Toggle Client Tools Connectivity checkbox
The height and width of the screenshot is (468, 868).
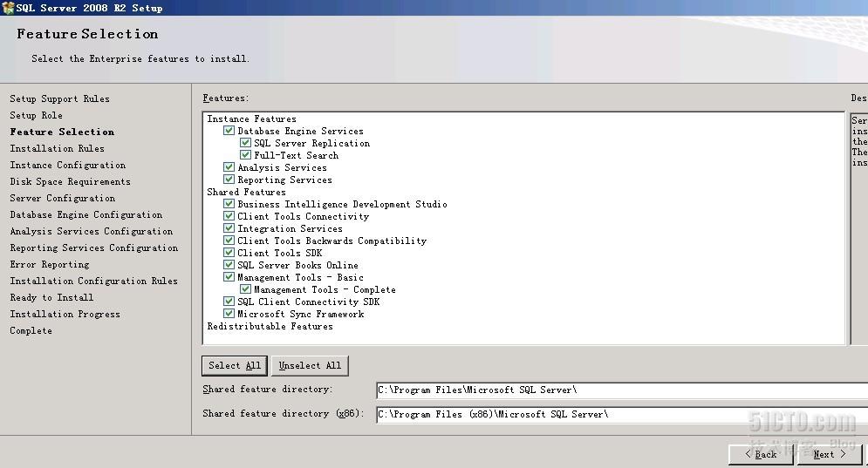pos(229,216)
